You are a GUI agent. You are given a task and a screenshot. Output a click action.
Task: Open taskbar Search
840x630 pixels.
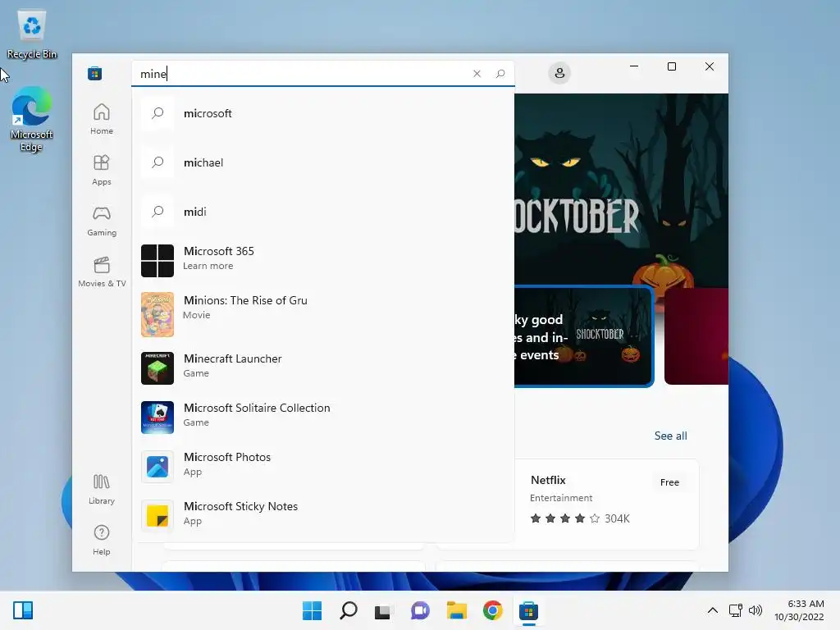click(349, 610)
